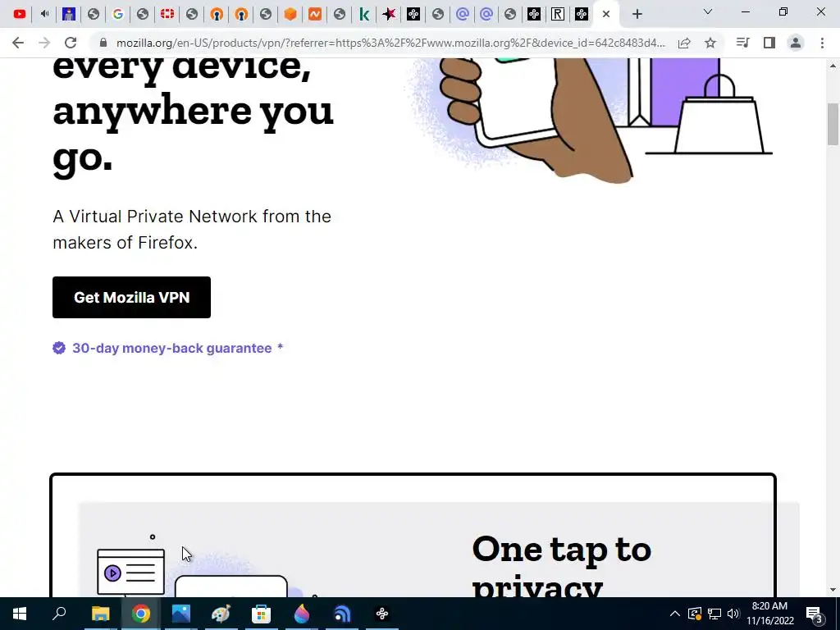Screen dimensions: 840x630
Task: Click the address bar URL field
Action: point(390,43)
